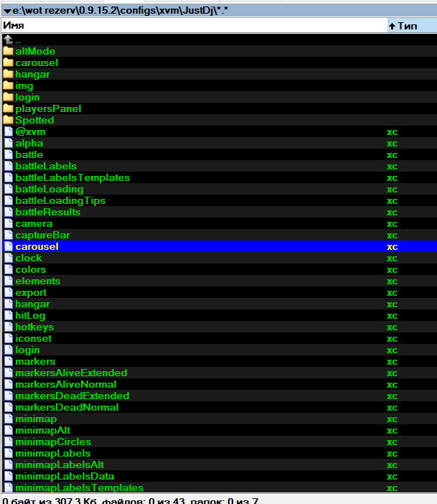Select the markers file name
Image resolution: width=437 pixels, height=504 pixels.
point(35,361)
